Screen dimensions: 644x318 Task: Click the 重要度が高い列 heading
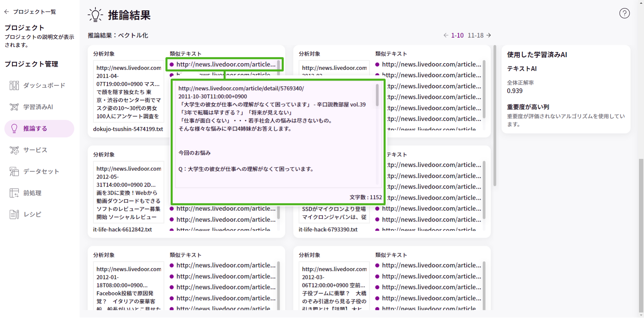pyautogui.click(x=528, y=107)
